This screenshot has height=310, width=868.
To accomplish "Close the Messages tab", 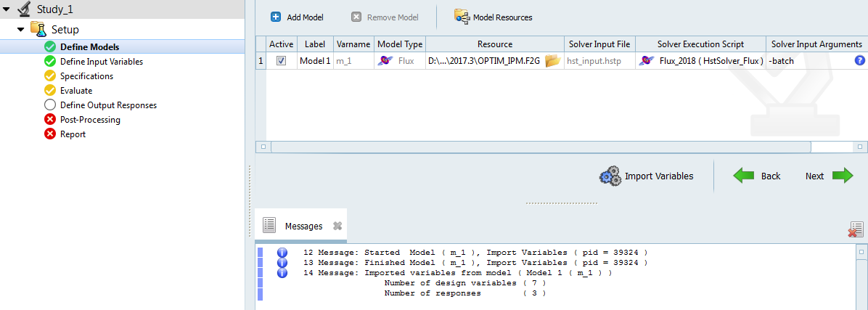I will point(337,226).
